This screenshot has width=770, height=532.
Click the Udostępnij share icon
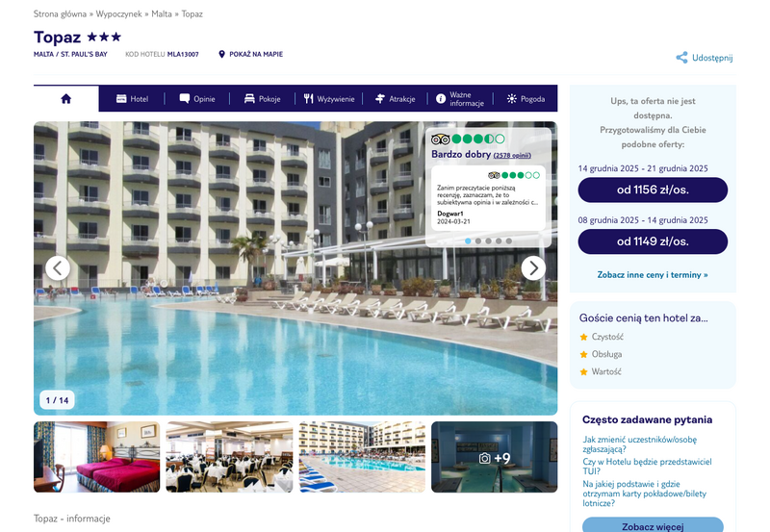coord(681,58)
